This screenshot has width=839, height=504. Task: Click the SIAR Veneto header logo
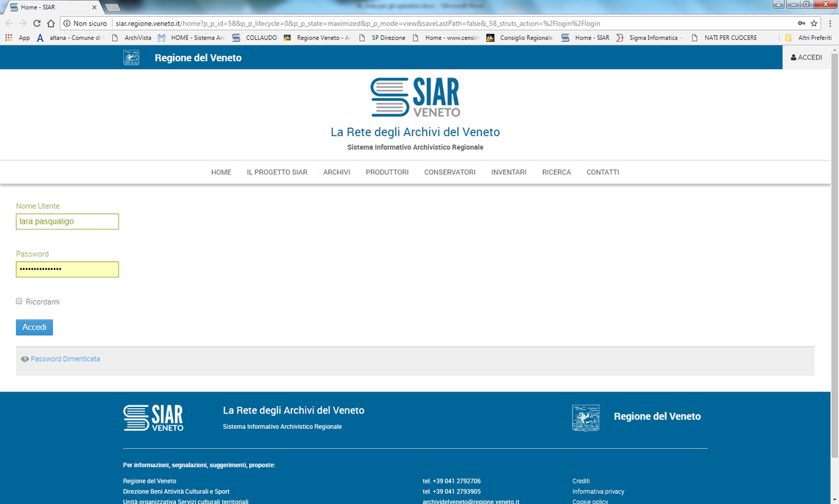click(x=415, y=97)
